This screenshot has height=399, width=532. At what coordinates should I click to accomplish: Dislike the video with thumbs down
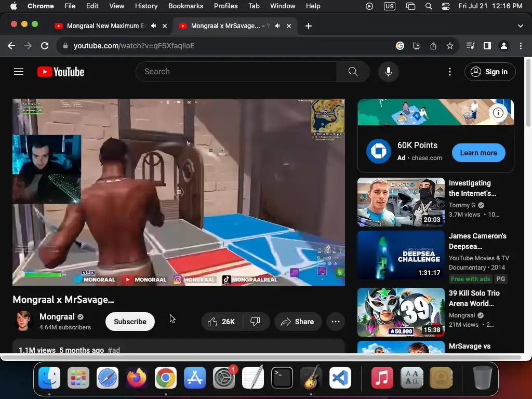pos(256,322)
